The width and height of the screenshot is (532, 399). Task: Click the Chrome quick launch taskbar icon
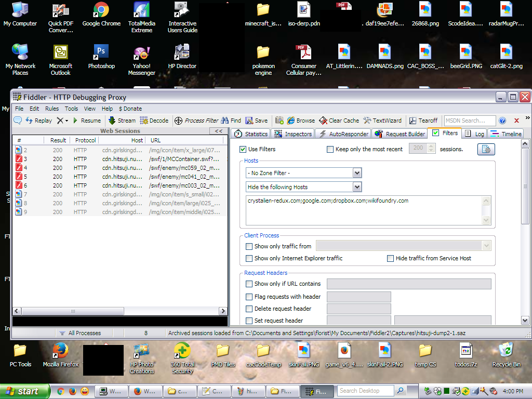coord(61,391)
